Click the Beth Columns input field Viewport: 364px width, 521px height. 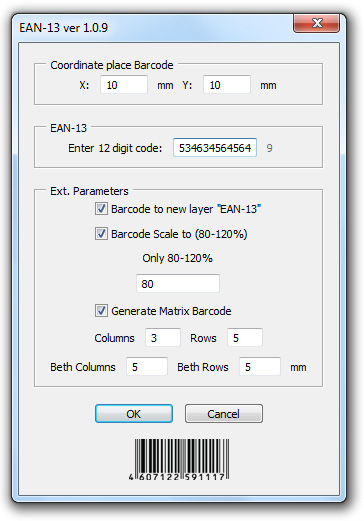pyautogui.click(x=147, y=367)
